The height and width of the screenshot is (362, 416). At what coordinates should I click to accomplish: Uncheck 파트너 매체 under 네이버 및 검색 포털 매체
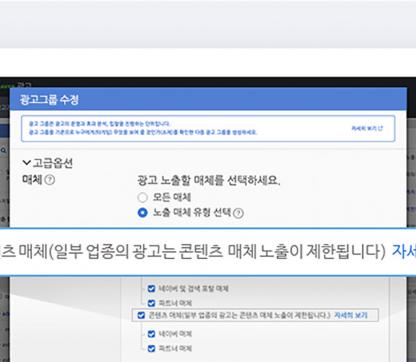click(151, 303)
